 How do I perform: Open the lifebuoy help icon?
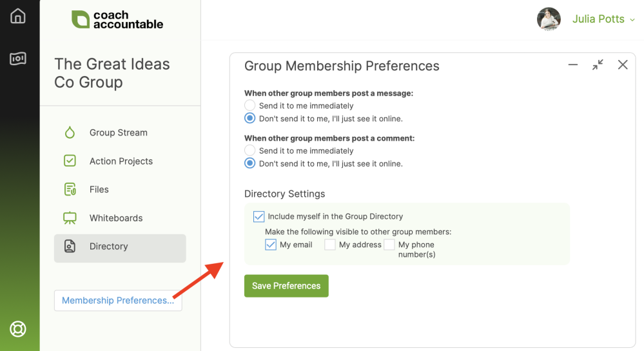coord(17,329)
